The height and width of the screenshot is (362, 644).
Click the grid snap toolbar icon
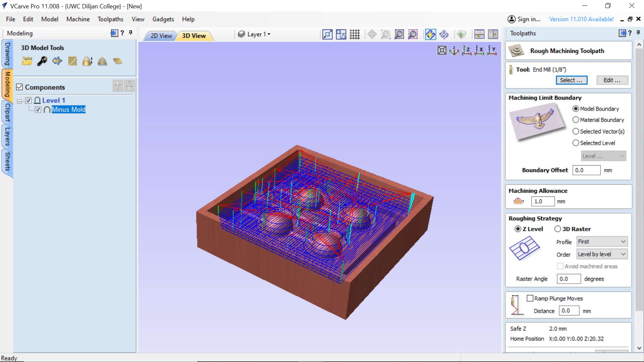pyautogui.click(x=355, y=34)
